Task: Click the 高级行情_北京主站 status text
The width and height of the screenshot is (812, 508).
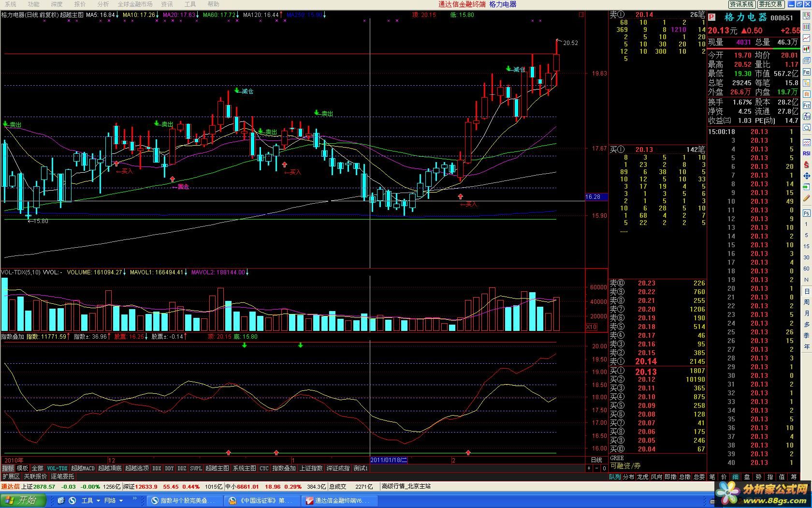Action: [406, 487]
